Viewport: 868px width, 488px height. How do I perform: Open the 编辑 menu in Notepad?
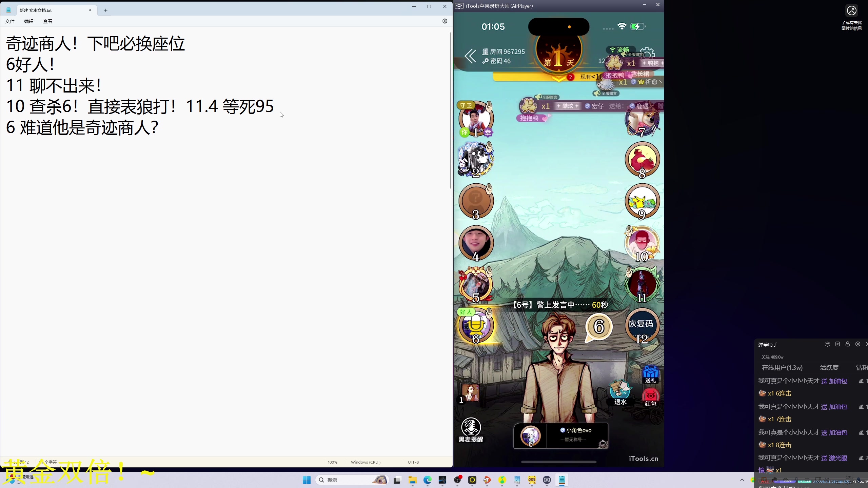pyautogui.click(x=29, y=21)
